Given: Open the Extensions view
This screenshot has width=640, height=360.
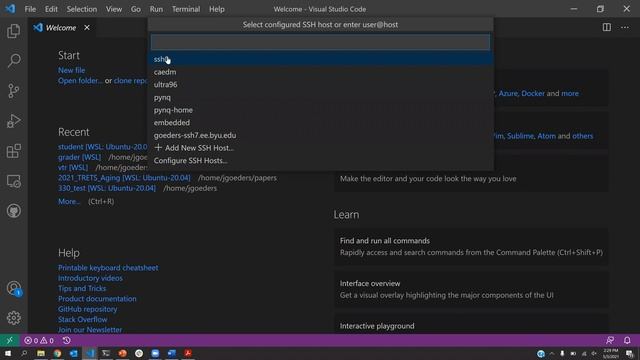Looking at the screenshot, I should (x=13, y=151).
